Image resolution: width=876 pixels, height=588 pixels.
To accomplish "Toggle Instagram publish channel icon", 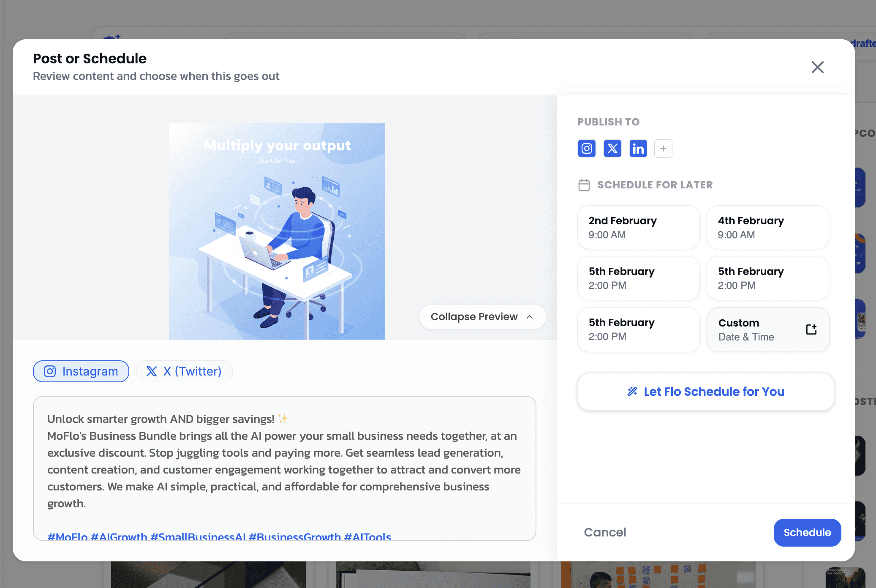I will [586, 149].
